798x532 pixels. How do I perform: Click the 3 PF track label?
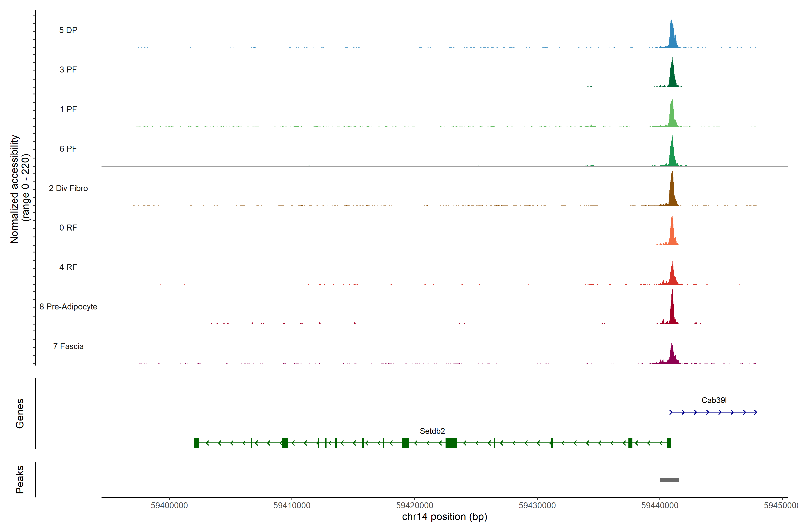tap(68, 70)
